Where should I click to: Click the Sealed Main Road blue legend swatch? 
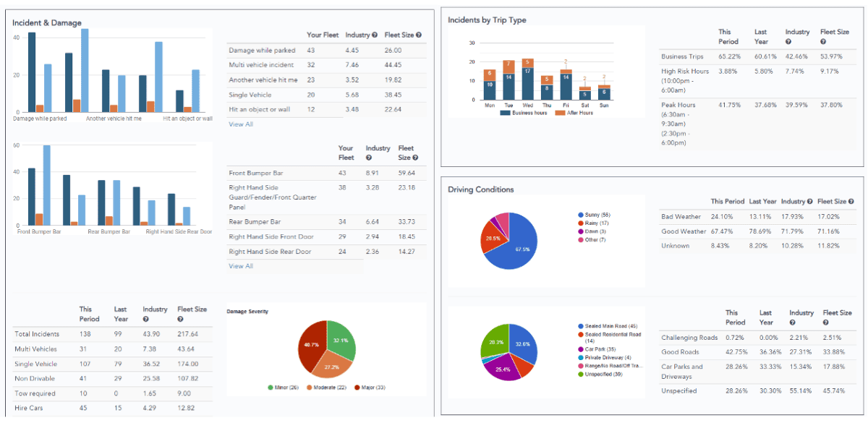[x=580, y=328]
